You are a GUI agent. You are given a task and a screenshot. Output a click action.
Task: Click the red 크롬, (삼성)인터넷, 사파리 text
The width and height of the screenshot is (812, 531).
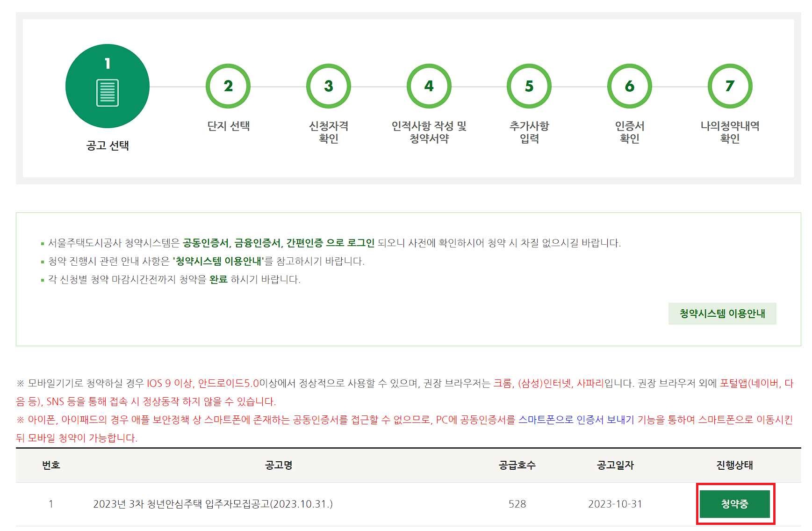click(548, 383)
